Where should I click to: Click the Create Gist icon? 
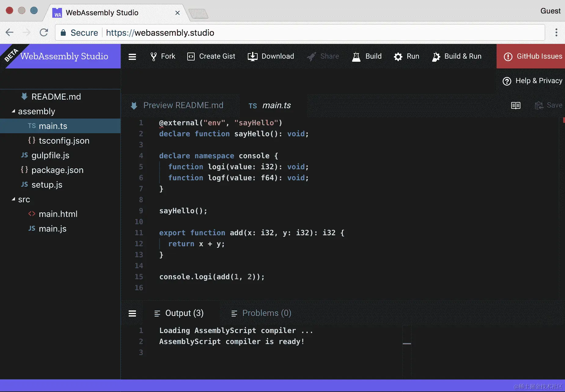click(191, 57)
